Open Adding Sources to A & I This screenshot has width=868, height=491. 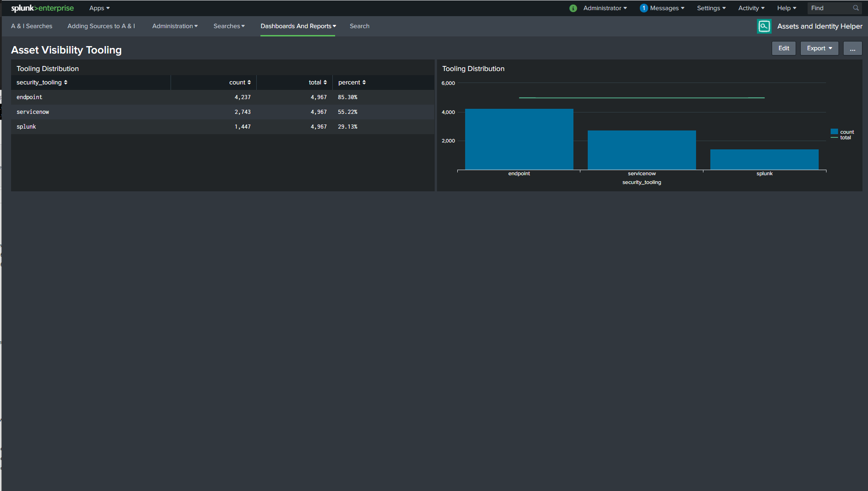click(101, 26)
